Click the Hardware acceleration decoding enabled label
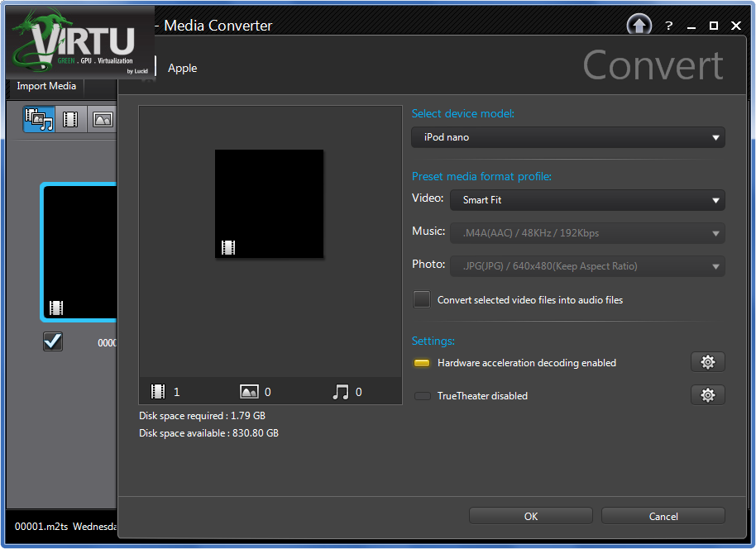Viewport: 756px width, 549px height. click(527, 363)
